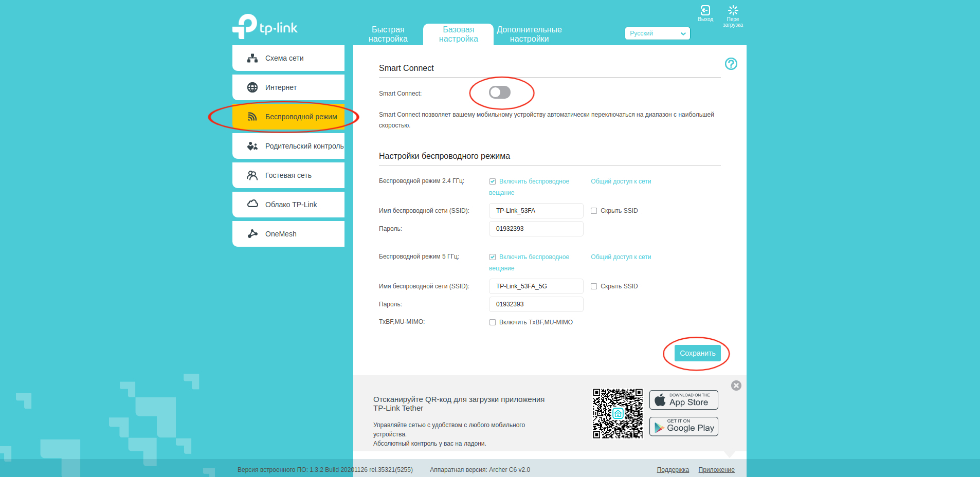Viewport: 980px width, 477px height.
Task: Click the logout (Выход) icon
Action: (705, 10)
